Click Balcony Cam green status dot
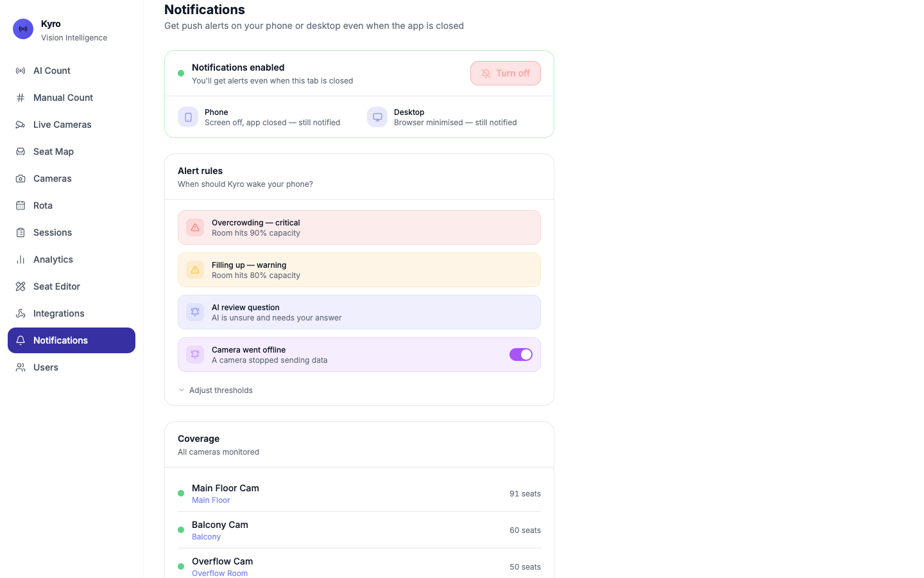924x578 pixels. coord(181,530)
